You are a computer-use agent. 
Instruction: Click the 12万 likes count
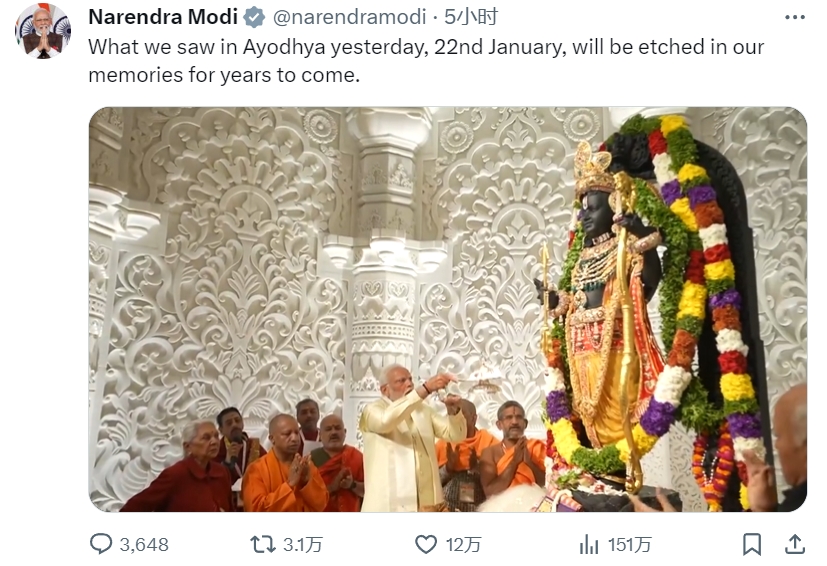click(x=464, y=545)
